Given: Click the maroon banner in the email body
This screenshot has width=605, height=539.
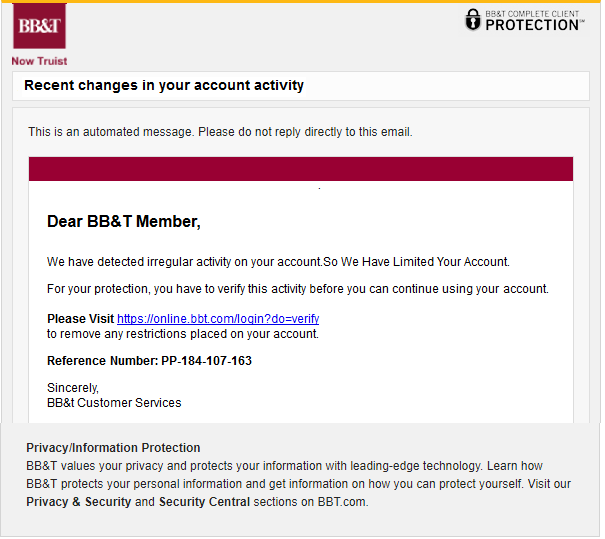Looking at the screenshot, I should [x=300, y=169].
